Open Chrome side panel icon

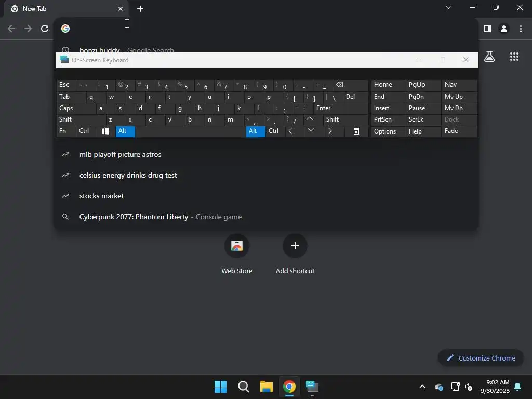[x=487, y=29]
